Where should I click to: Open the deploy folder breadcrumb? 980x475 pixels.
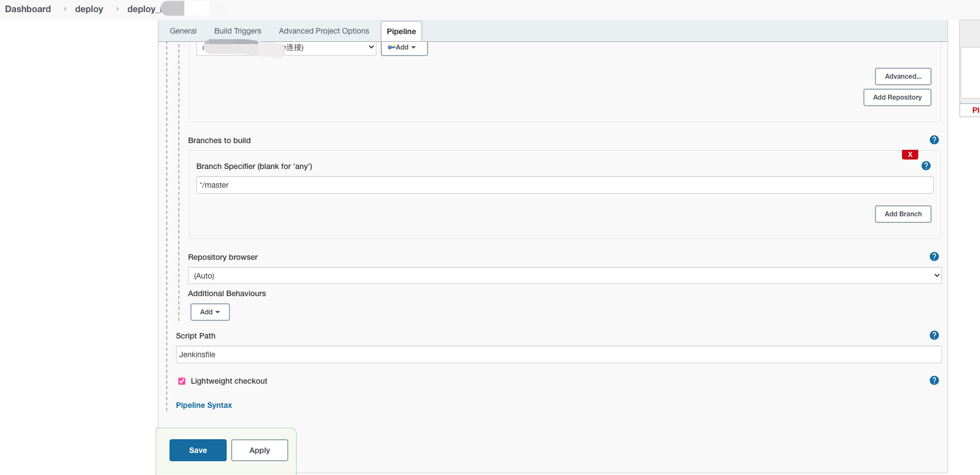[89, 9]
